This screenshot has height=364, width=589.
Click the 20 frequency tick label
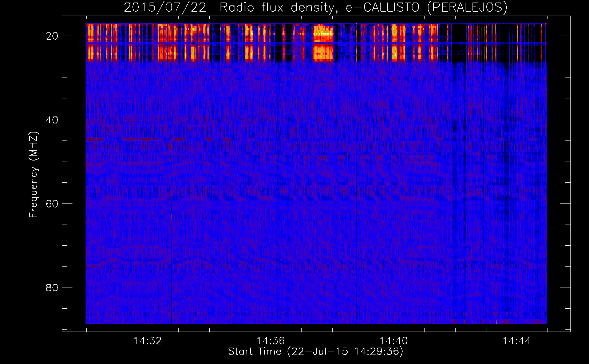click(52, 36)
